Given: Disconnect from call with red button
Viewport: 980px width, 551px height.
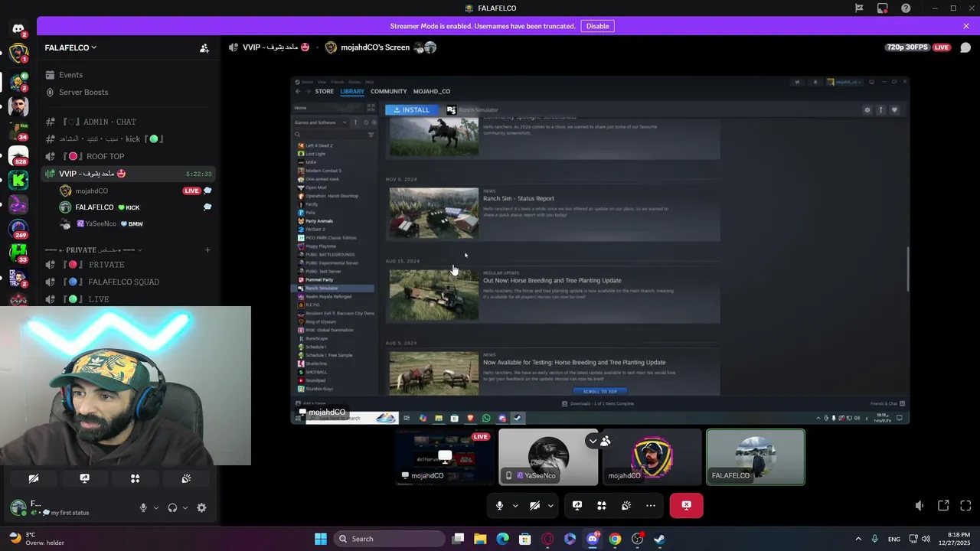Looking at the screenshot, I should pyautogui.click(x=686, y=505).
